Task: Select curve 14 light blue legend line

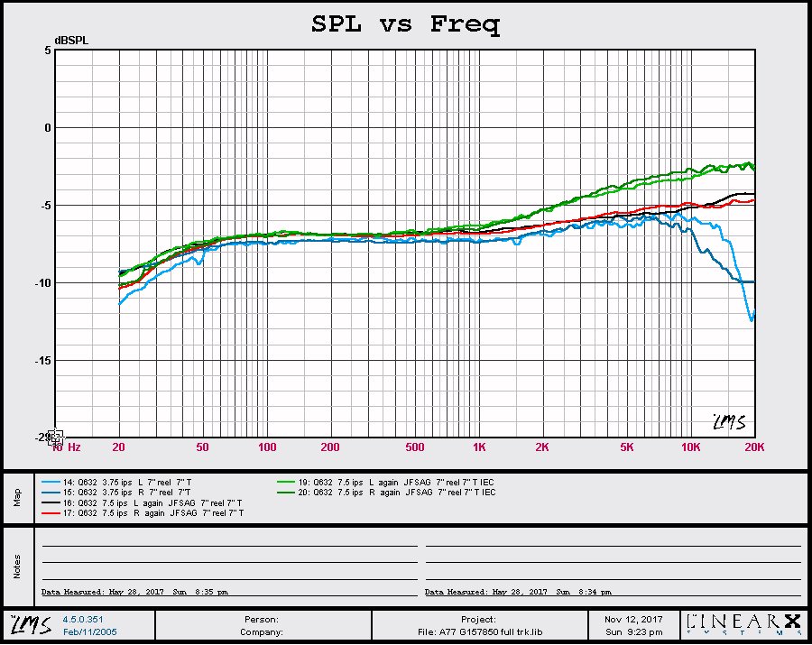Action: click(51, 482)
